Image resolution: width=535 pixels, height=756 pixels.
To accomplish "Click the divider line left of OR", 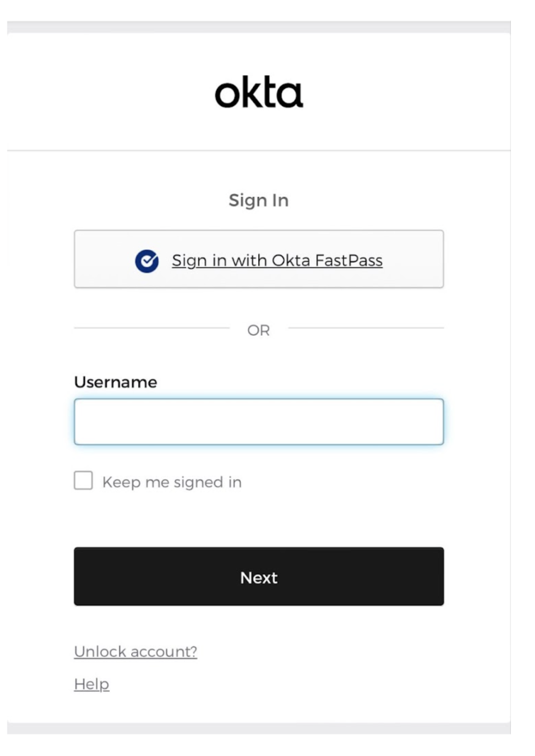I will 152,327.
